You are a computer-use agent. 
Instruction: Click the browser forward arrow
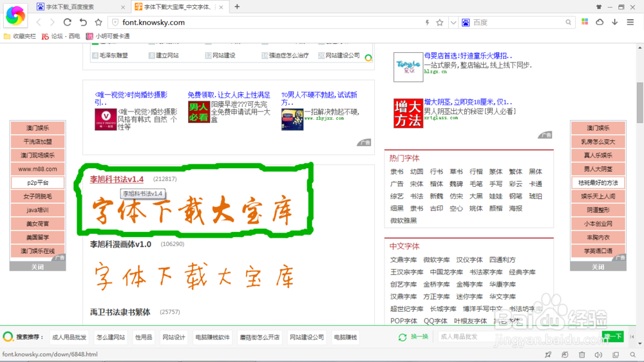53,23
